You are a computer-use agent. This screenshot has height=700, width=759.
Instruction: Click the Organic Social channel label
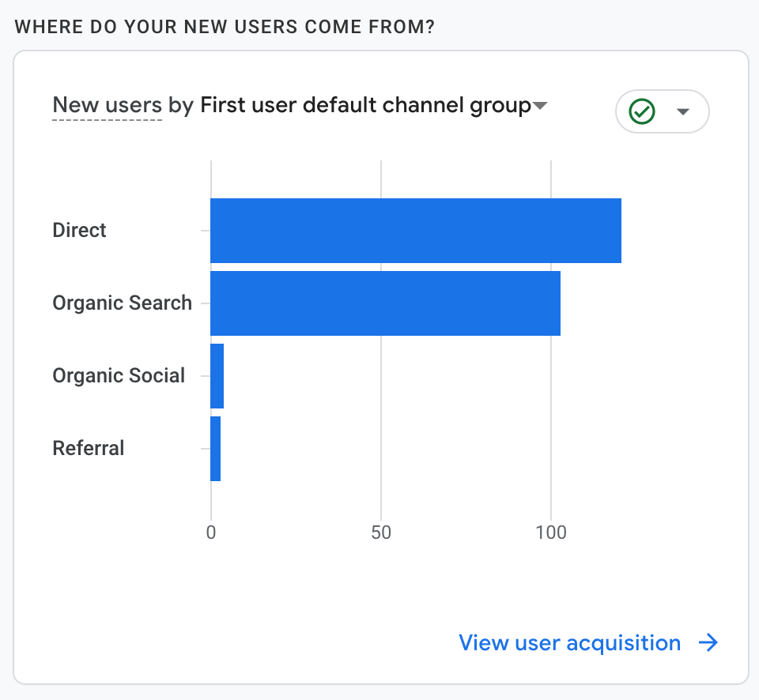click(x=119, y=376)
